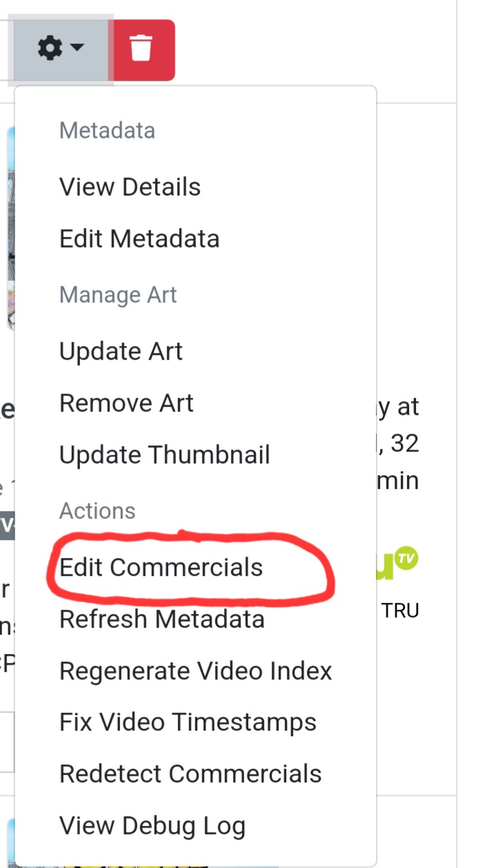
Task: Open the gear options dropdown
Action: coord(61,49)
